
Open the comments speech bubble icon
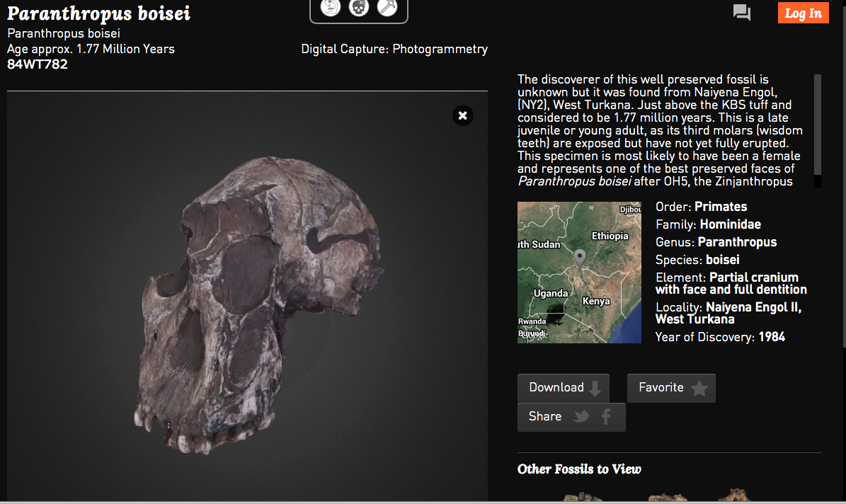click(742, 13)
